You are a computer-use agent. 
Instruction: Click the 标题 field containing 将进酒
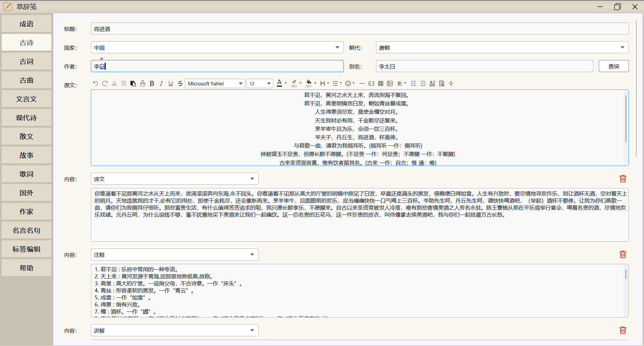(x=360, y=28)
